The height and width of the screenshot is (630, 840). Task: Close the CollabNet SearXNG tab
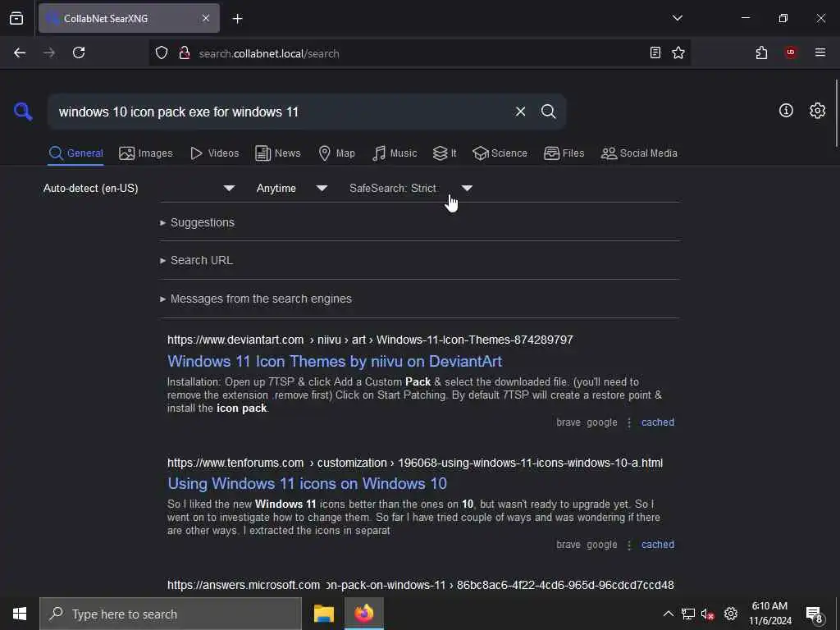coord(206,18)
